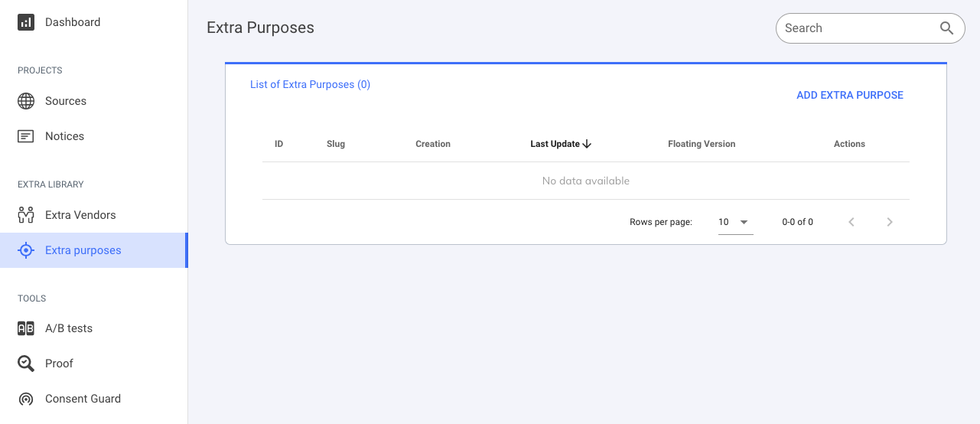Viewport: 980px width, 424px height.
Task: Click the Extra purposes target icon
Action: [x=26, y=250]
